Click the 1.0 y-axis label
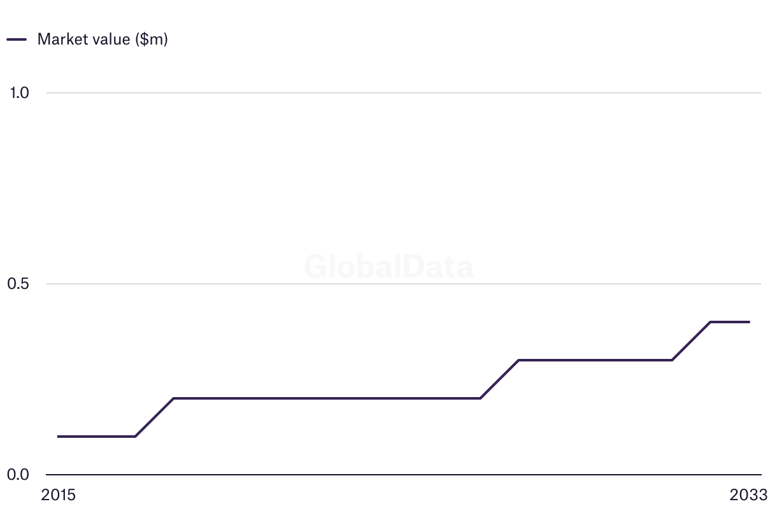Viewport: 777px width, 532px height. pos(20,93)
